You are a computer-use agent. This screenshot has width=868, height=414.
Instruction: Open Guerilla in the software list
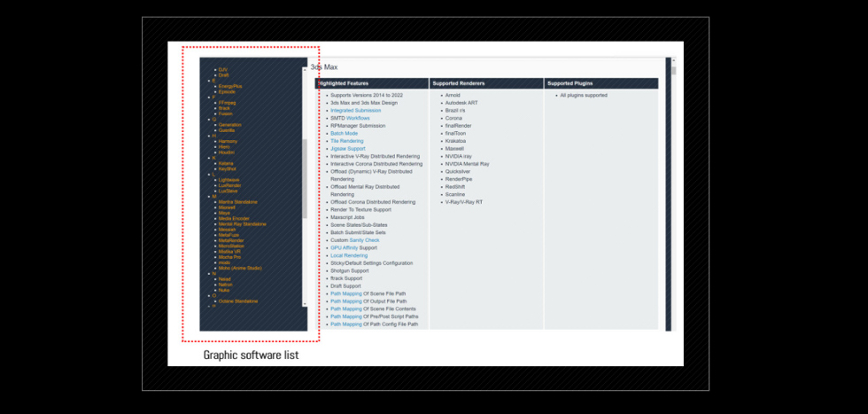(x=227, y=130)
